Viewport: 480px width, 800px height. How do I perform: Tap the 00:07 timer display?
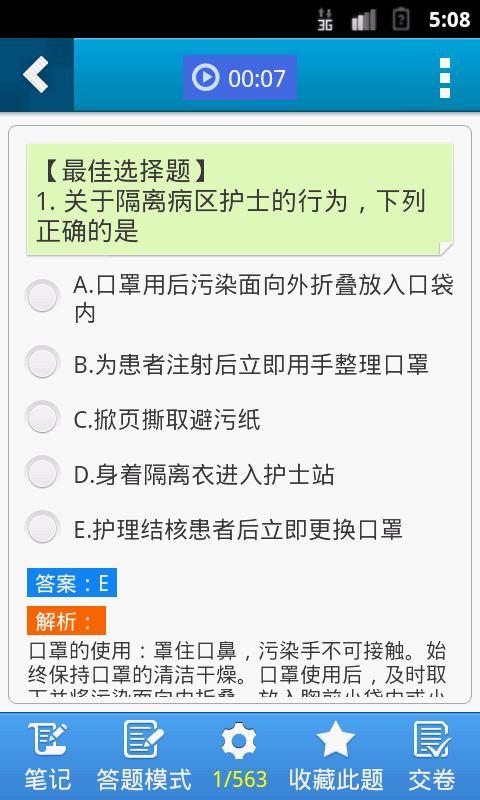click(x=257, y=78)
